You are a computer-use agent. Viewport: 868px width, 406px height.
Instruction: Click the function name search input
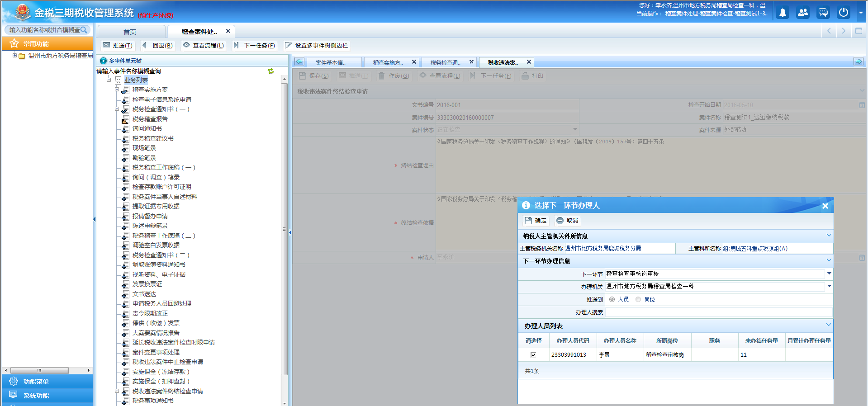click(x=44, y=30)
